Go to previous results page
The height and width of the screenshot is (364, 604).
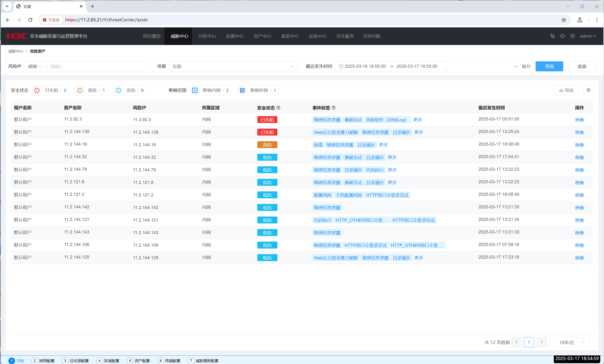click(x=517, y=342)
